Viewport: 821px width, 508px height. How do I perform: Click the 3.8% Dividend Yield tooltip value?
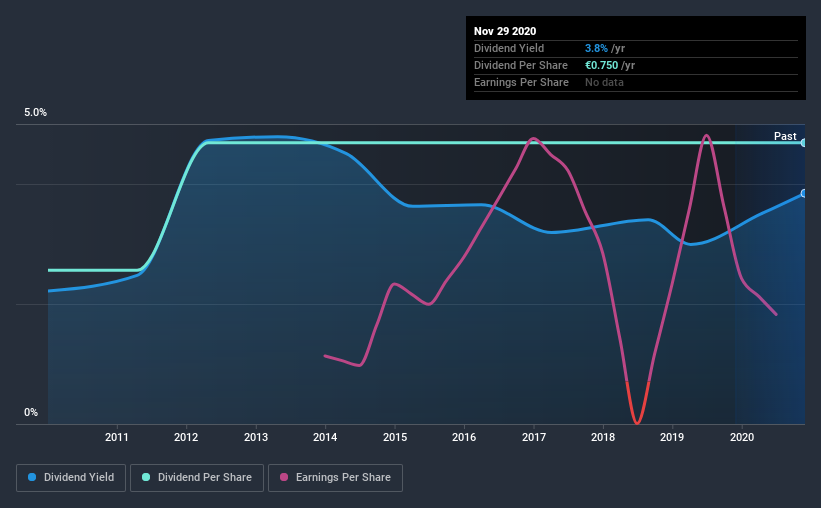[596, 48]
